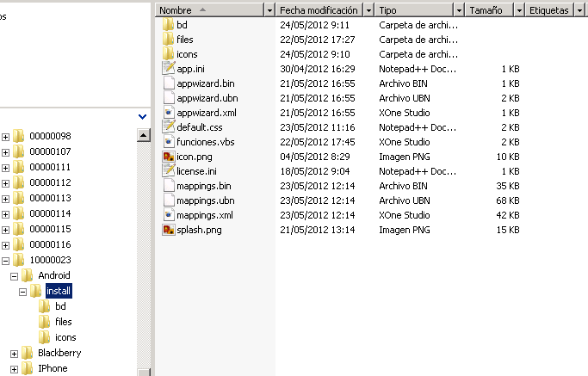This screenshot has width=588, height=376.
Task: Select the license.ini file icon
Action: pos(169,171)
